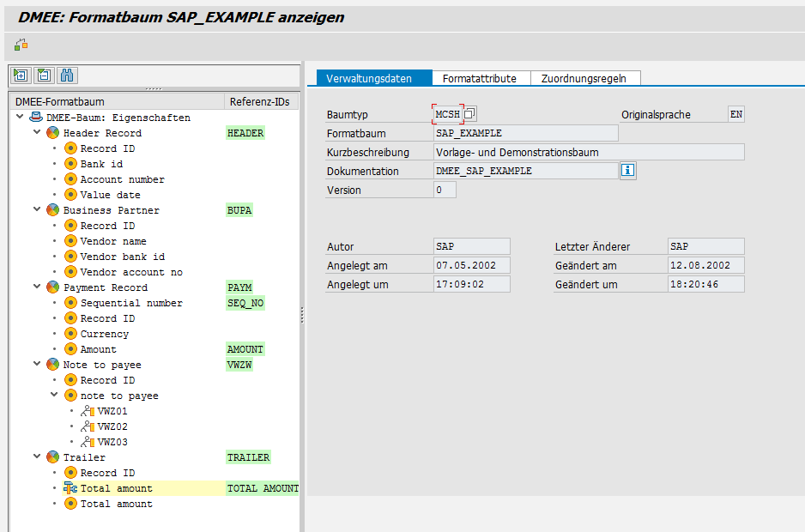The image size is (805, 532).
Task: Click the aggregation icon of highlighted Total amount
Action: [70, 488]
